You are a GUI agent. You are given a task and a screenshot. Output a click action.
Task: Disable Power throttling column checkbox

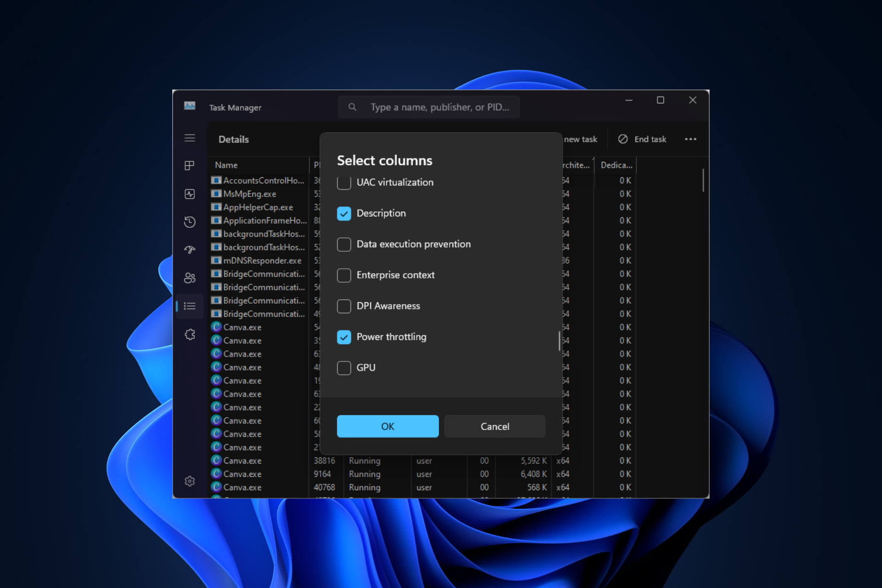coord(344,337)
